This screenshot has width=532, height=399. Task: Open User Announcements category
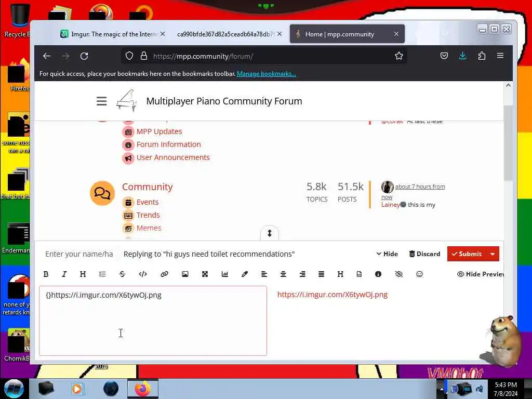(173, 157)
